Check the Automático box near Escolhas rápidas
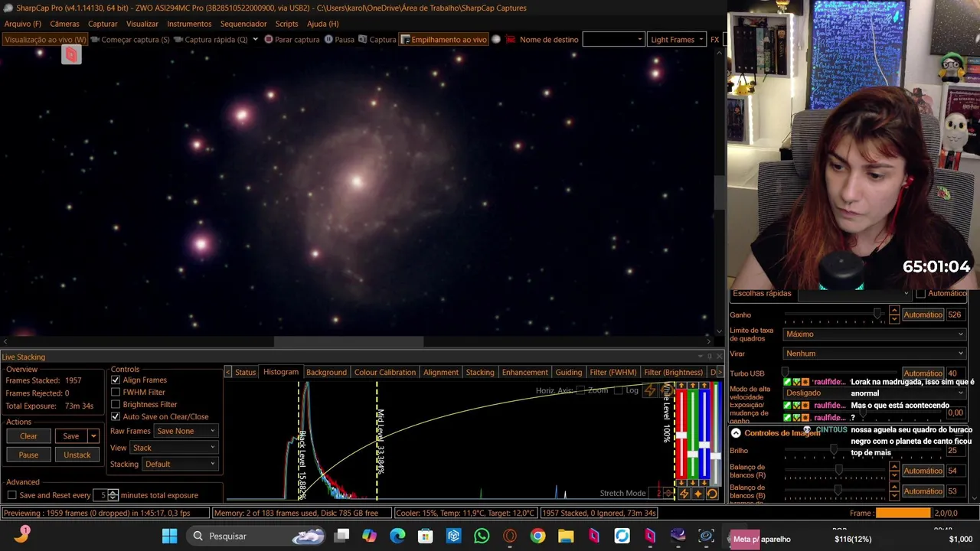This screenshot has height=551, width=980. [x=921, y=293]
